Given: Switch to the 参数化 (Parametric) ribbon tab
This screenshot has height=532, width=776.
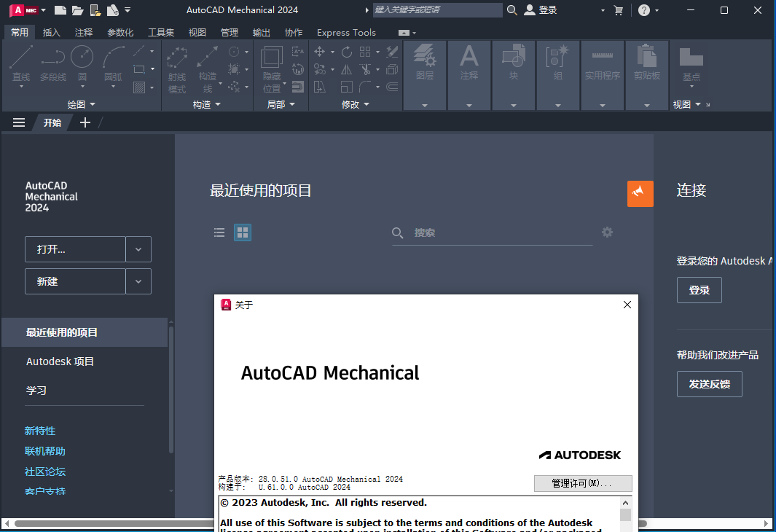Looking at the screenshot, I should [x=120, y=33].
